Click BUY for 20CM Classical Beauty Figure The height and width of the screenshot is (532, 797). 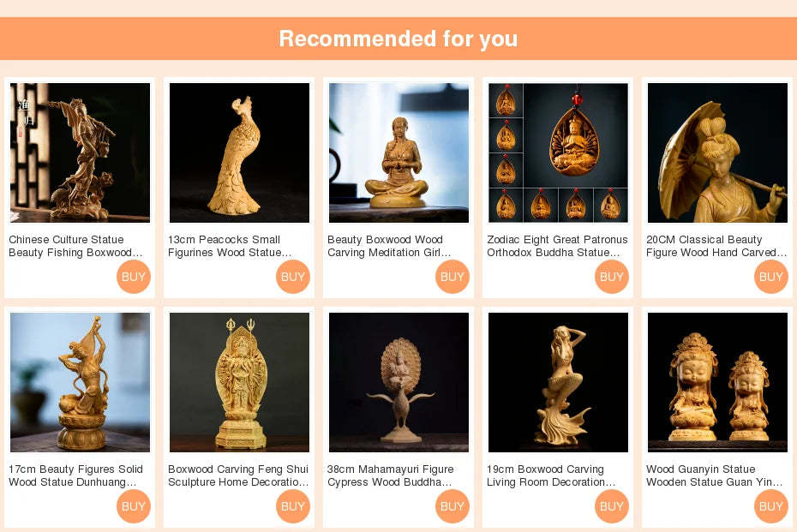click(770, 277)
